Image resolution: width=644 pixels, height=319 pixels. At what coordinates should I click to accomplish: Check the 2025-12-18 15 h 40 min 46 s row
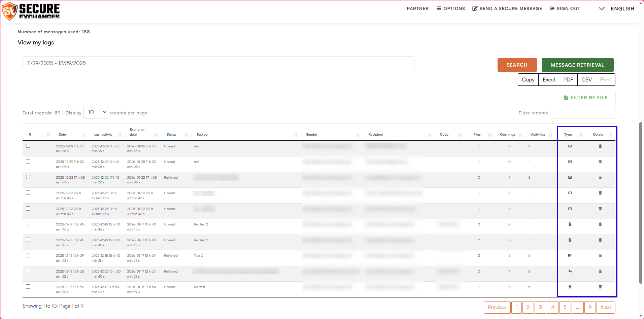point(28,224)
